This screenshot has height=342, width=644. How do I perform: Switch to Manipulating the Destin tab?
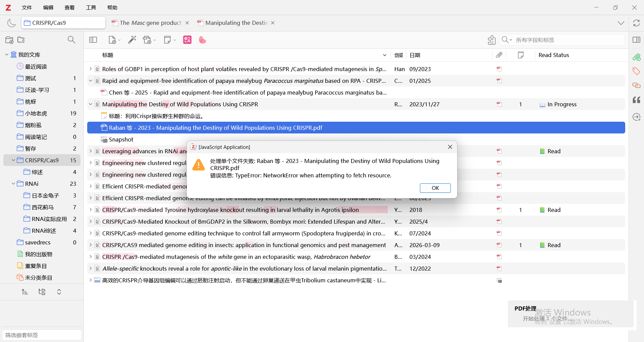pyautogui.click(x=236, y=23)
